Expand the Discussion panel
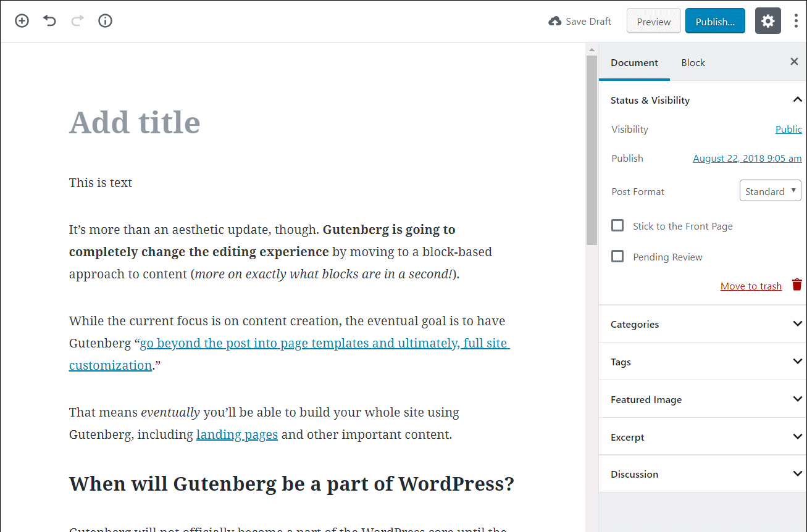 click(703, 474)
